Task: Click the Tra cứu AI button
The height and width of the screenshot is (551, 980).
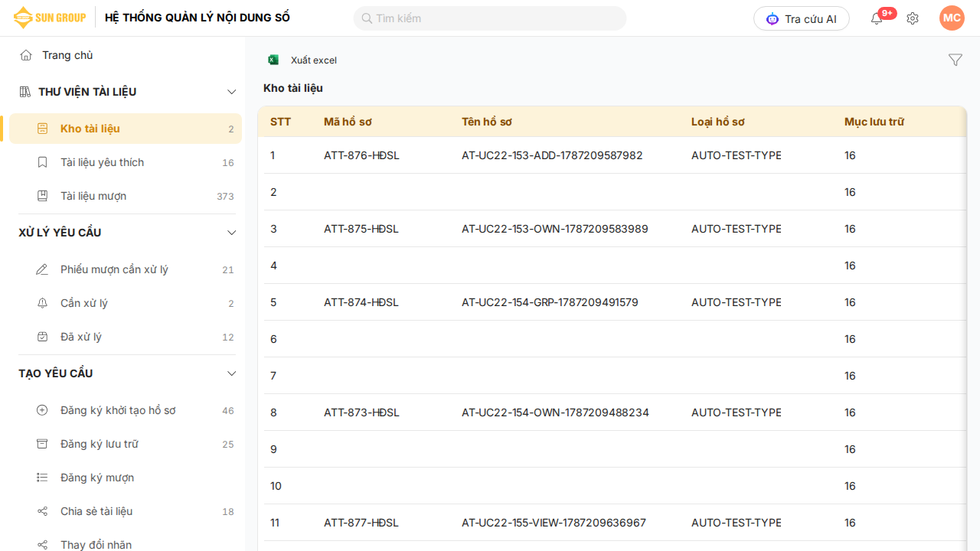Action: 802,18
